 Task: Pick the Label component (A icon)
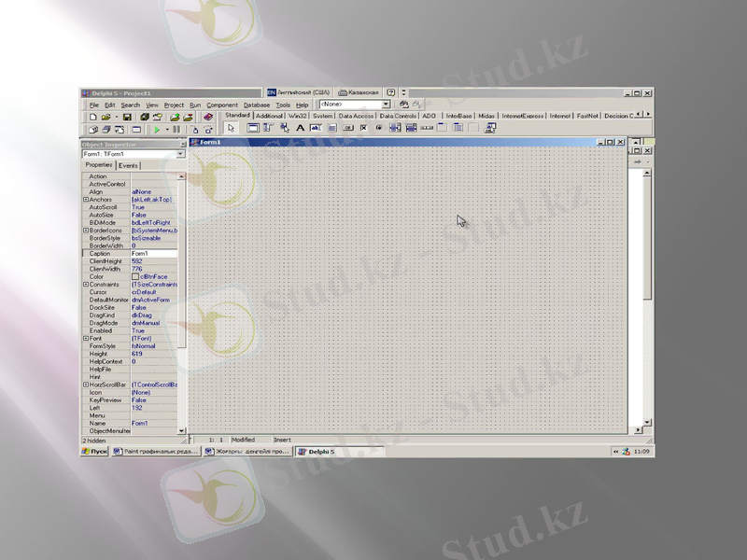point(300,128)
